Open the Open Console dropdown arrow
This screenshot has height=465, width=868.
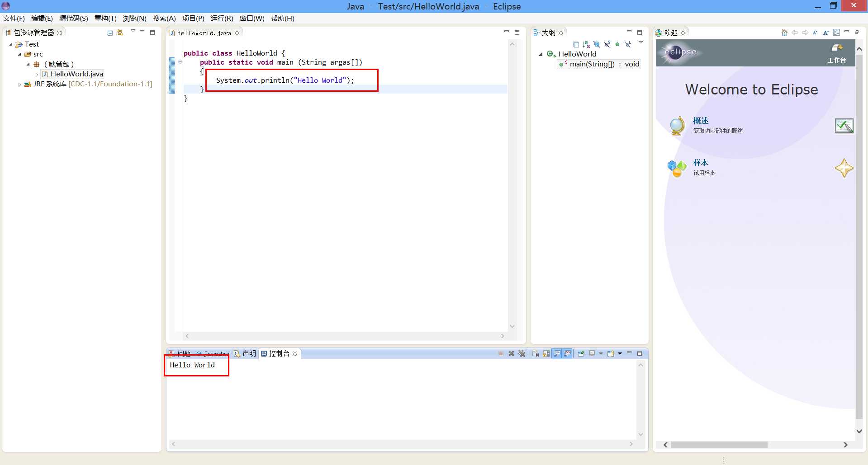tap(620, 353)
